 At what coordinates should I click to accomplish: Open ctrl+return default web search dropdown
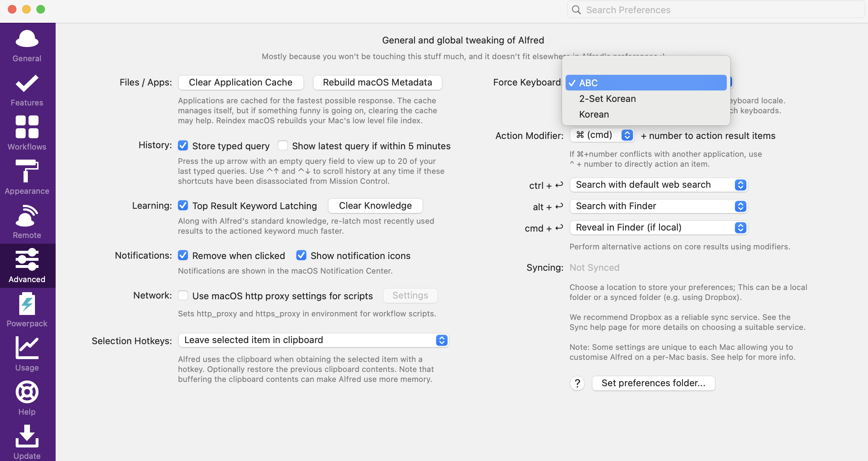click(x=658, y=185)
